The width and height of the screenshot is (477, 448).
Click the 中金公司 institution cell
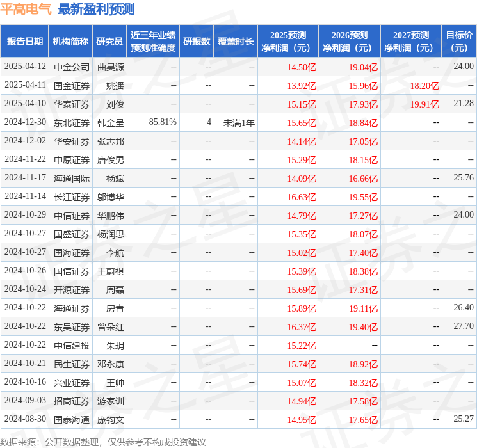click(72, 67)
